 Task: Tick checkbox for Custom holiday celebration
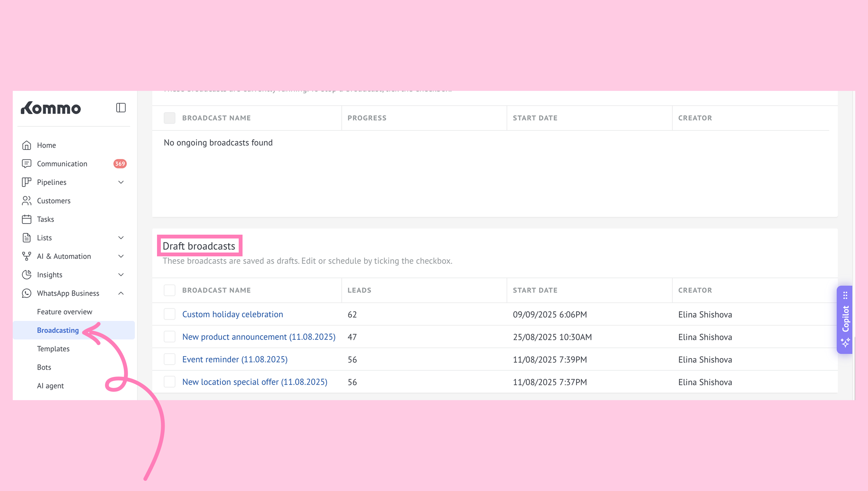coord(169,314)
